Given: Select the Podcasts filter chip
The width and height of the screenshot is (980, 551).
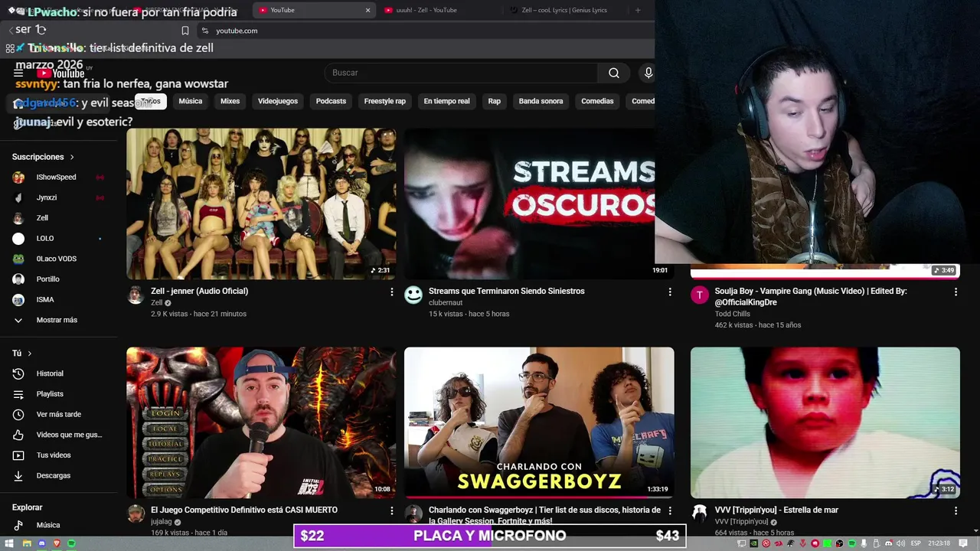Looking at the screenshot, I should point(331,101).
